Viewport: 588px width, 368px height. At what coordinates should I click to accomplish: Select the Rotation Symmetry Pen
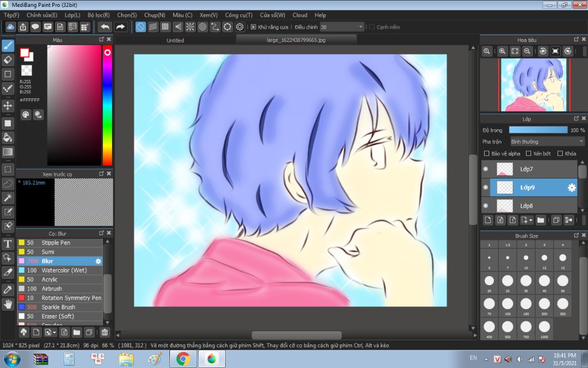(60, 298)
